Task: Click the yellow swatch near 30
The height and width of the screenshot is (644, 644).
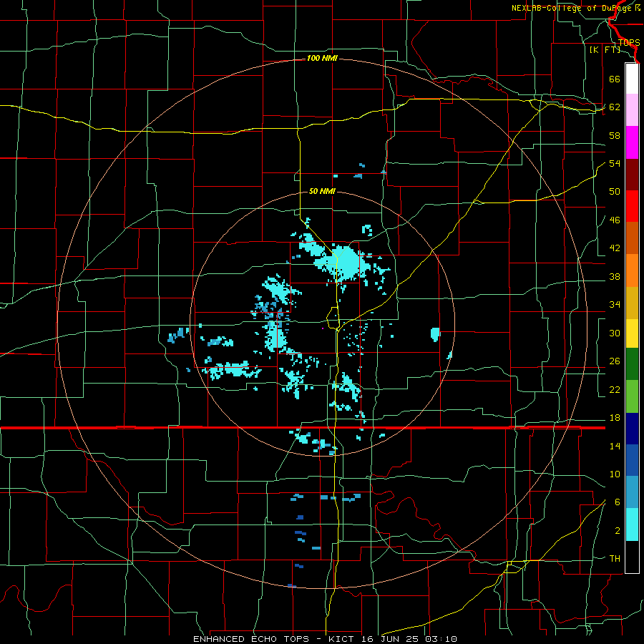Action: click(632, 333)
